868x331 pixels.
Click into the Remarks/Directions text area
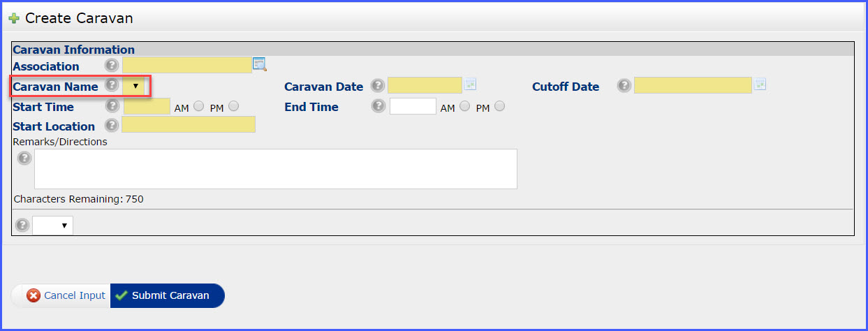pyautogui.click(x=275, y=168)
